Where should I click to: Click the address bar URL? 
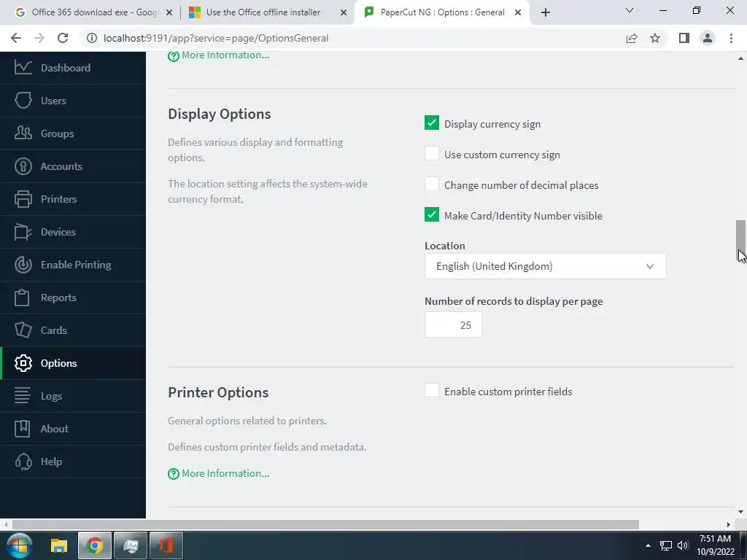(x=216, y=38)
